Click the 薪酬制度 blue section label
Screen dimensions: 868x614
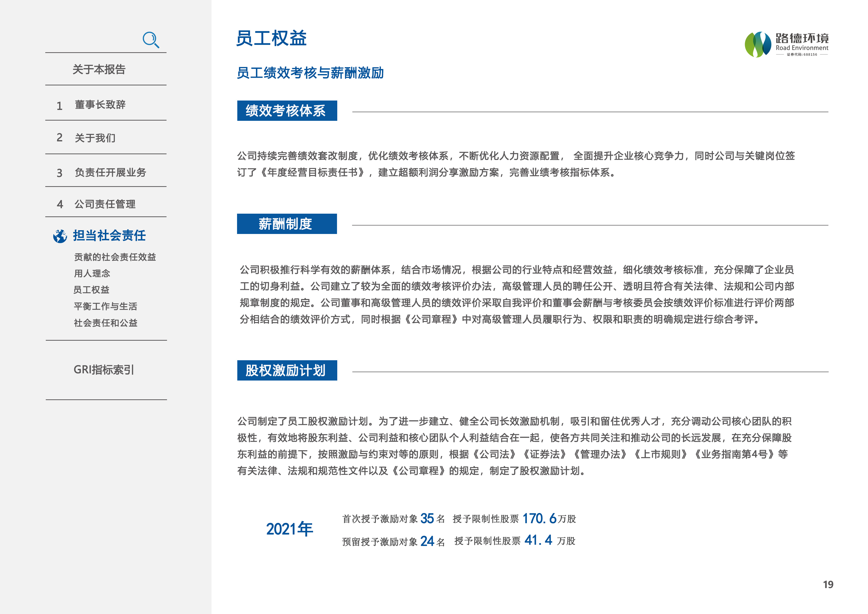point(287,224)
